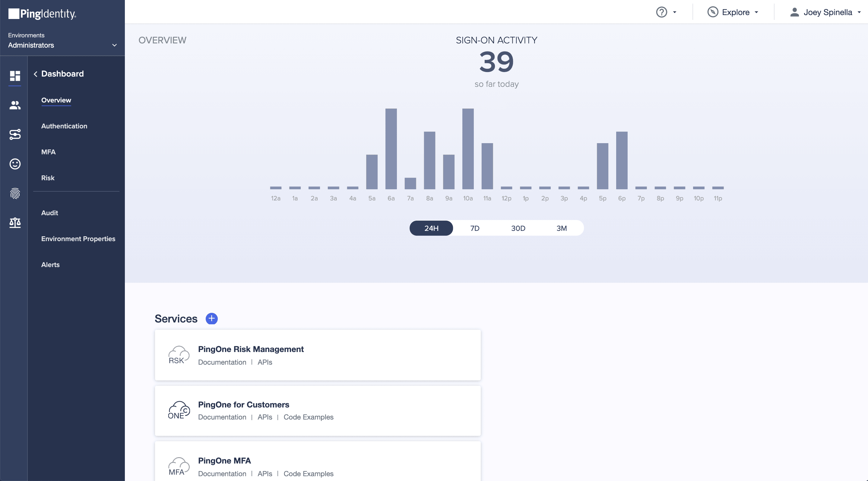Open Risk dashboard page

click(48, 178)
